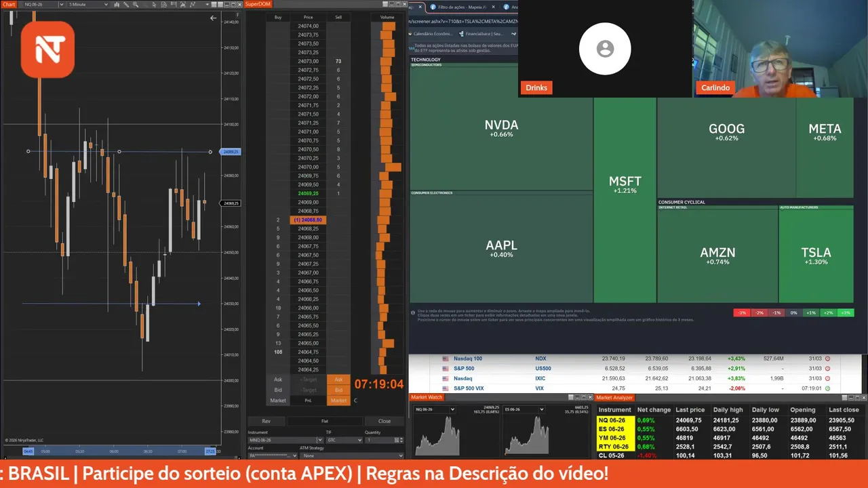Open the TIF GTC dropdown

[344, 440]
